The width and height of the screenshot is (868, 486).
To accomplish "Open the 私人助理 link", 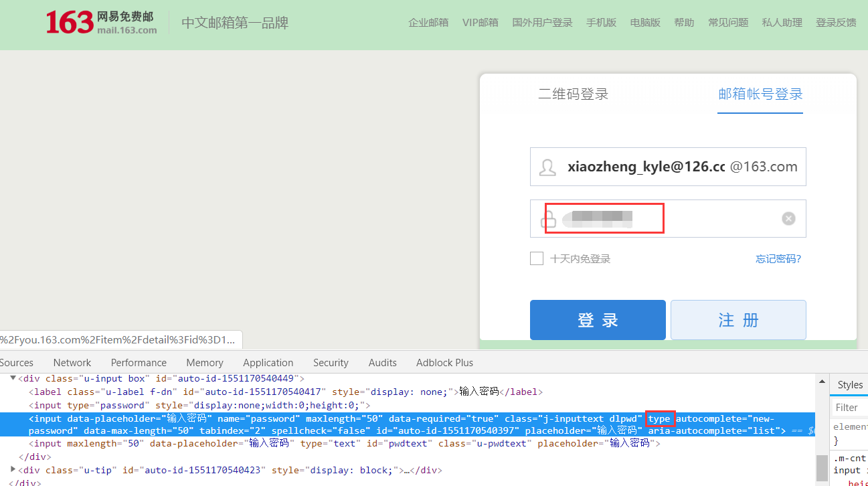I will click(x=782, y=23).
